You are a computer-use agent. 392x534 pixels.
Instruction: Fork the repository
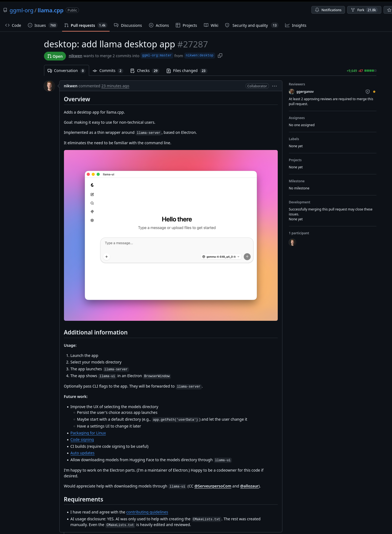(364, 10)
